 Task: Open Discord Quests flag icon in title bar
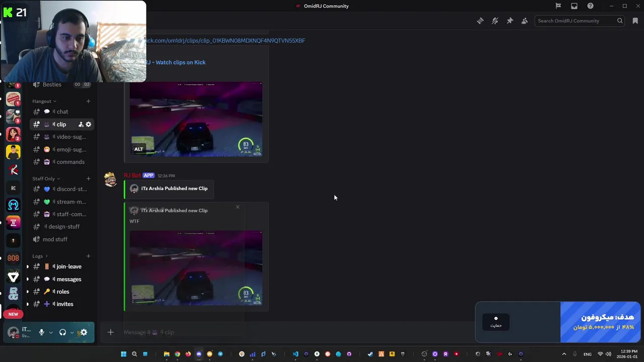pyautogui.click(x=558, y=6)
